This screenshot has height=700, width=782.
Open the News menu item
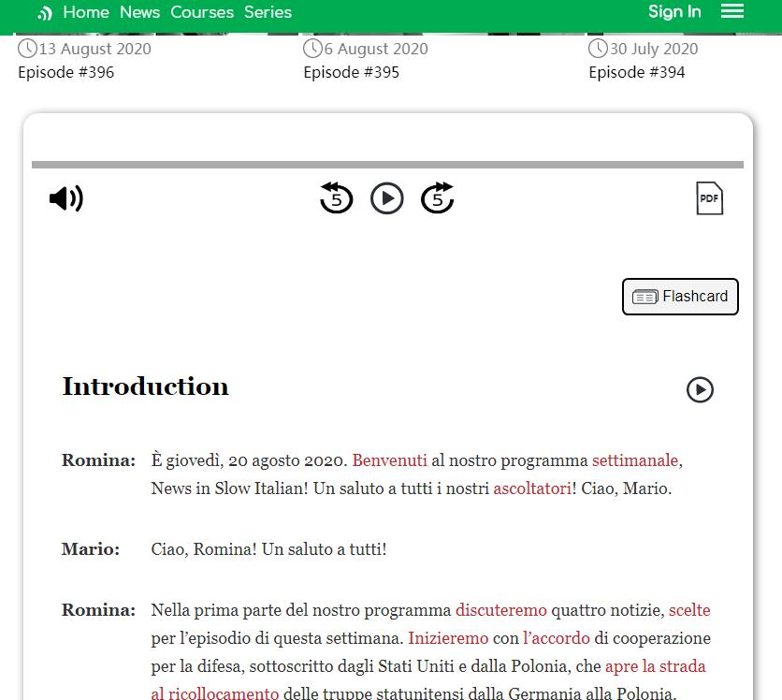(x=139, y=12)
